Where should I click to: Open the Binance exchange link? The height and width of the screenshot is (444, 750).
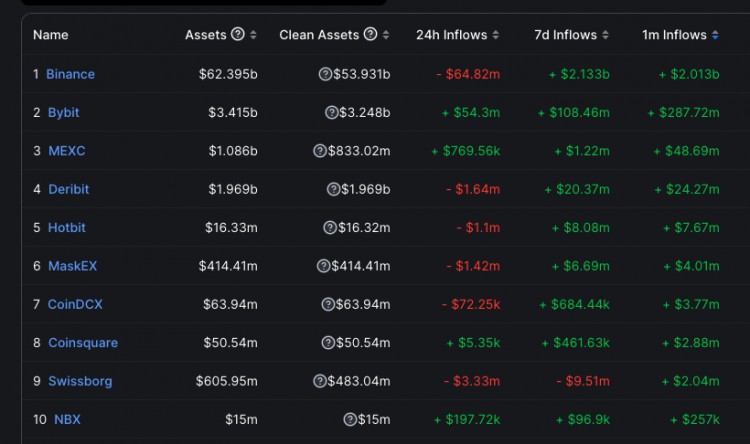click(70, 74)
